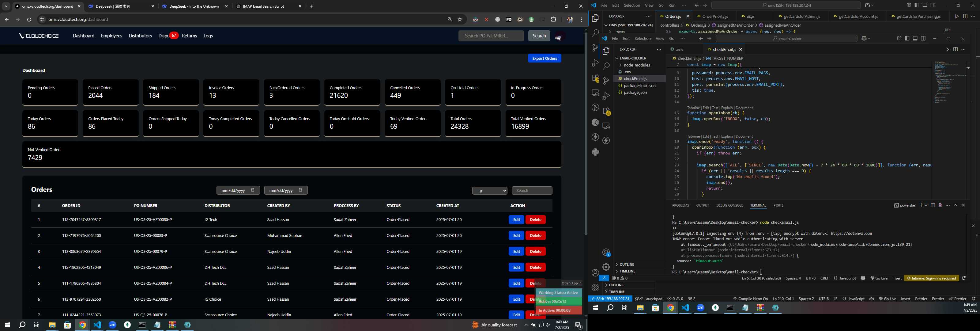980x331 pixels.
Task: Open Source Control in OMS VS Code activity bar
Action: (x=595, y=48)
